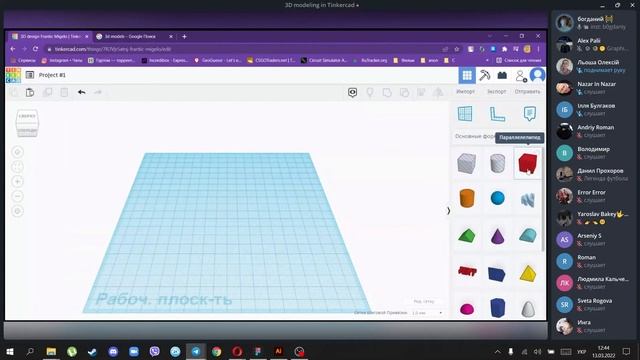This screenshot has width=640, height=360.
Task: Open Blocks mode pickaxe icon
Action: [x=484, y=75]
